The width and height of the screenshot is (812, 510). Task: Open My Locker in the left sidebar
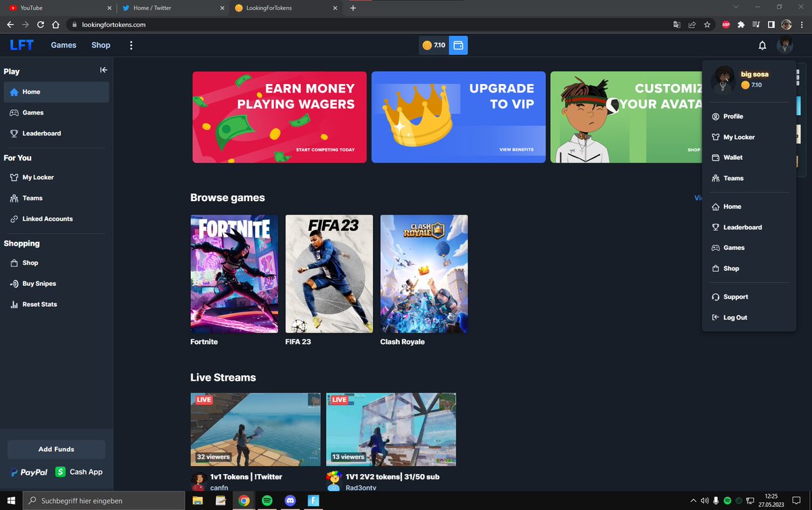(x=56, y=177)
